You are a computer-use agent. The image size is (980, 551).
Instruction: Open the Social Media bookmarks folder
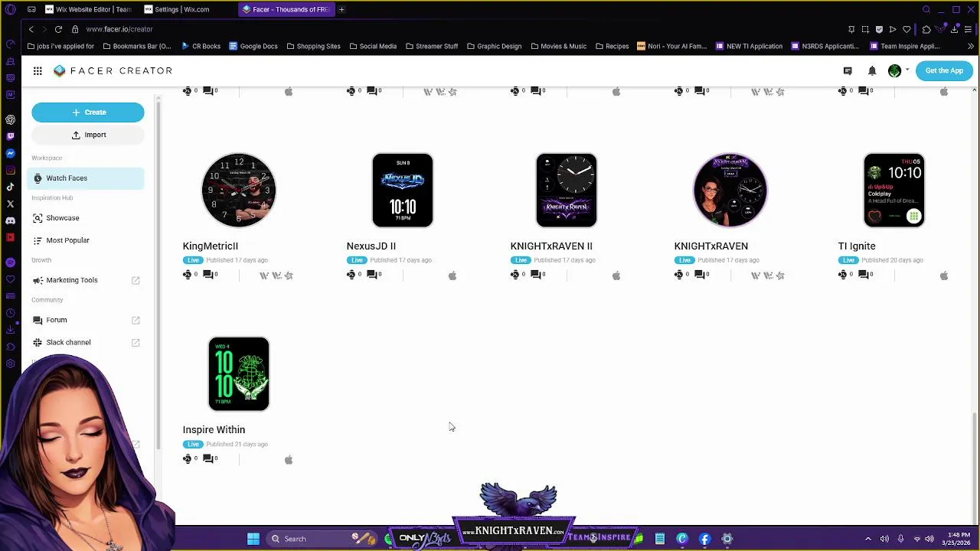(373, 46)
